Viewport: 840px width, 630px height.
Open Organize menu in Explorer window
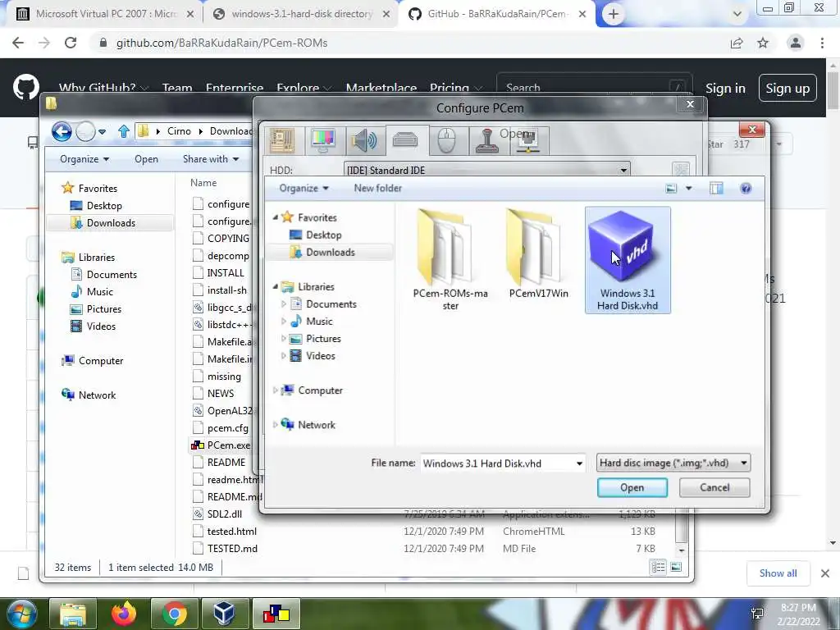84,159
